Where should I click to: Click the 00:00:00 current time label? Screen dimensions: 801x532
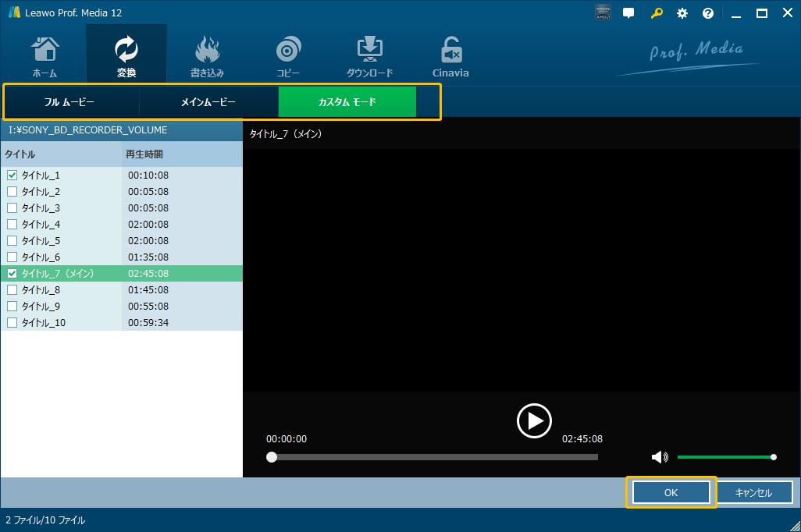(287, 439)
